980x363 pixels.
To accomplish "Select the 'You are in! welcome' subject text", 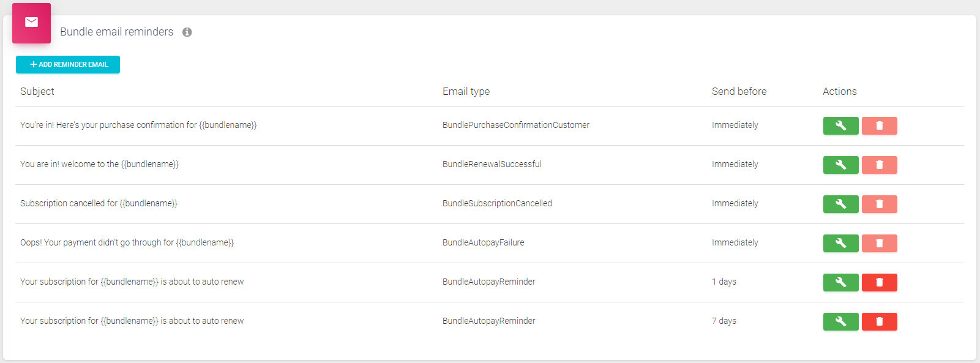I will 99,164.
